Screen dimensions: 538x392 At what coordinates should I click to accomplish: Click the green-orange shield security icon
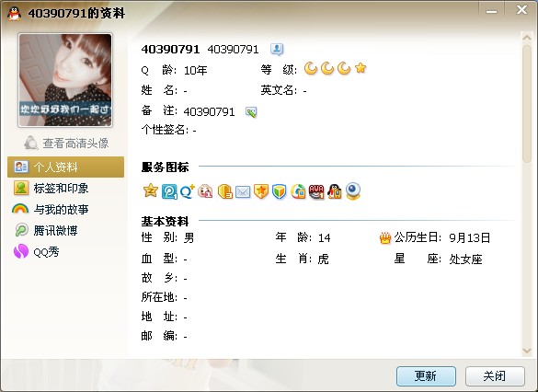280,191
